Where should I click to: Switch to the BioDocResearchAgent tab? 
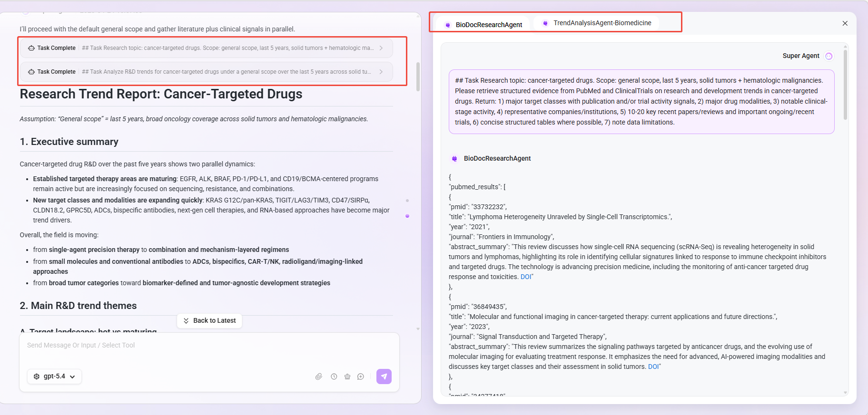(483, 24)
